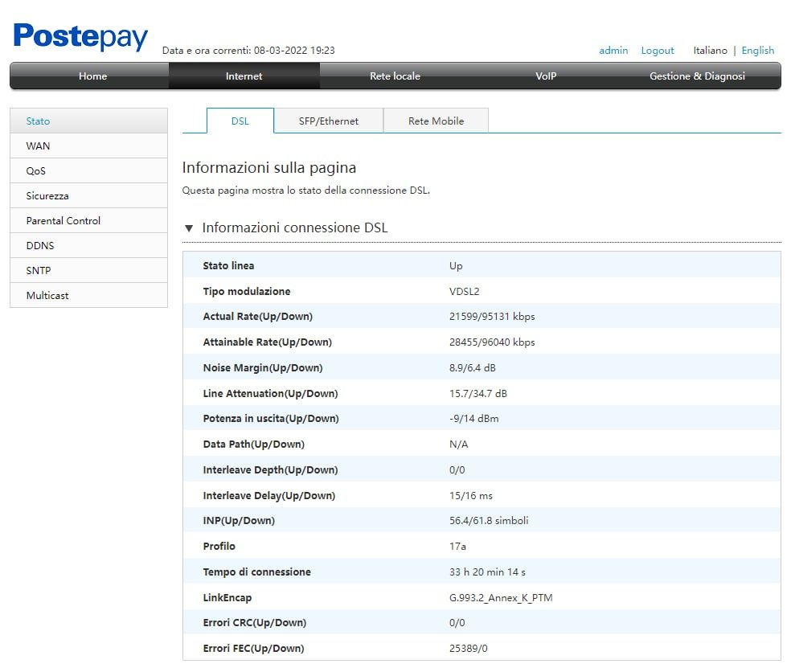Switch to the SFP/Ethernet tab
Viewport: 791px width, 672px height.
tap(329, 121)
